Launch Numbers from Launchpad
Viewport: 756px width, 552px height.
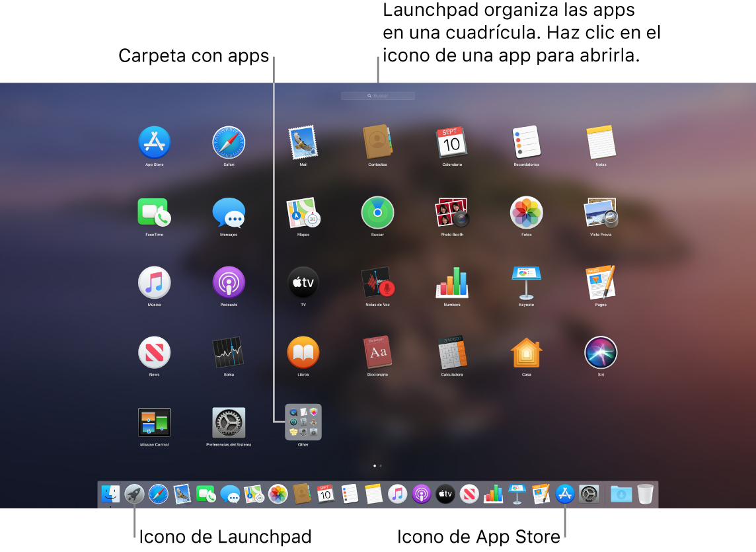pyautogui.click(x=451, y=282)
